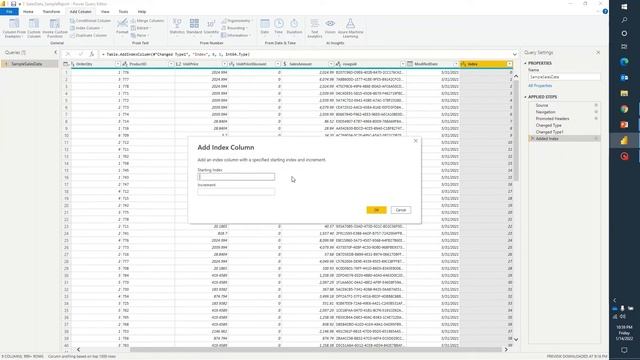Screen dimensions: 640x360
Task: Open the Scientific number operations
Action: (211, 26)
